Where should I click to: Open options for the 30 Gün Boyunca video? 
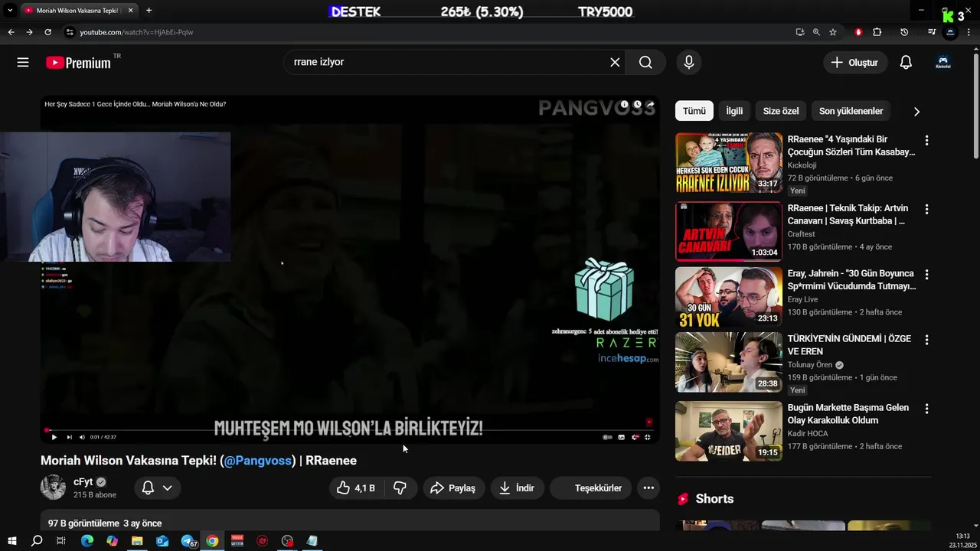point(926,275)
